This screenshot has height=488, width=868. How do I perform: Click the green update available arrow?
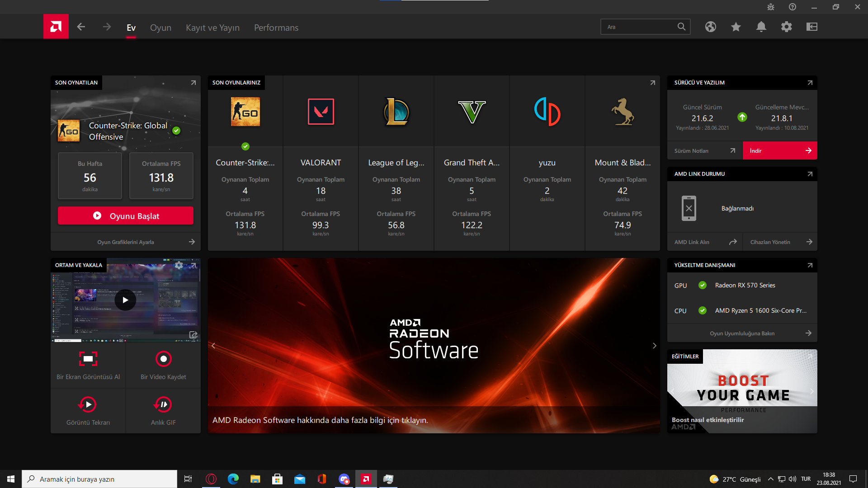click(x=742, y=117)
